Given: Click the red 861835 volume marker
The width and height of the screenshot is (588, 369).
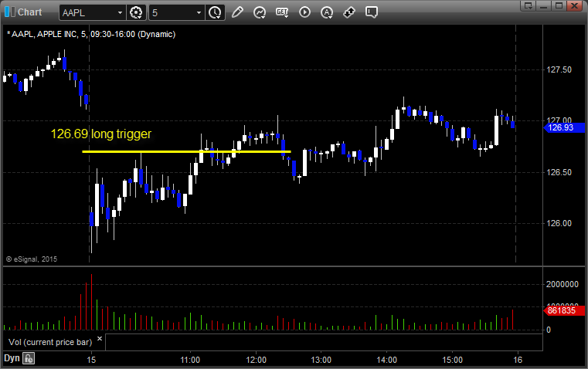Looking at the screenshot, I should pos(564,310).
